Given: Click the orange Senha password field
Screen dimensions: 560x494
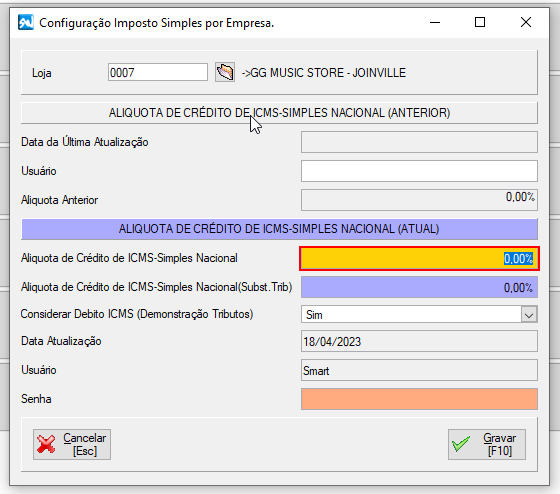Looking at the screenshot, I should pos(419,399).
